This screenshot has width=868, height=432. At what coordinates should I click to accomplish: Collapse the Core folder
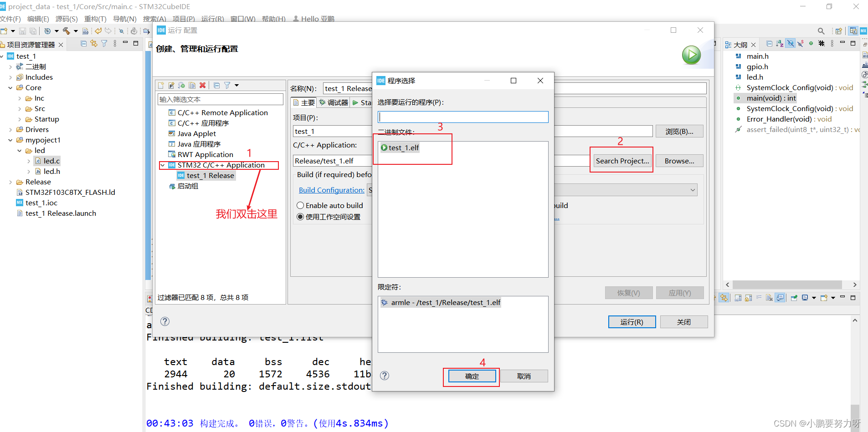(10, 88)
